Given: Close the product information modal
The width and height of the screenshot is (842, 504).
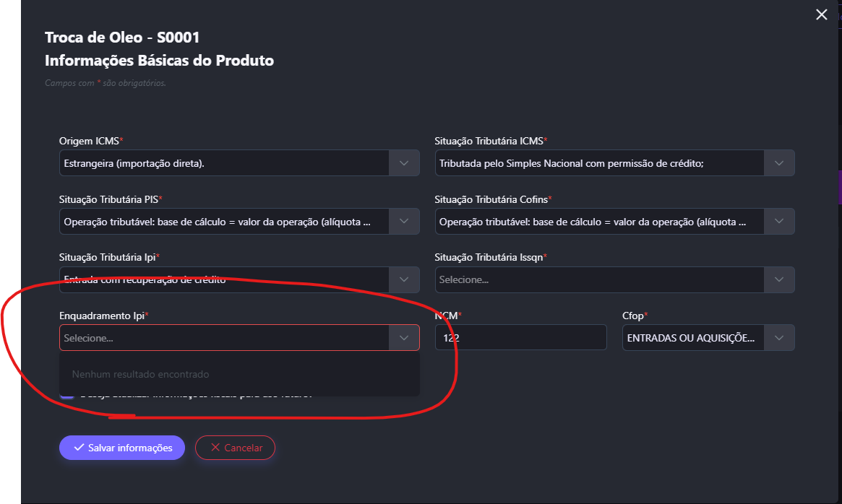Looking at the screenshot, I should tap(821, 14).
